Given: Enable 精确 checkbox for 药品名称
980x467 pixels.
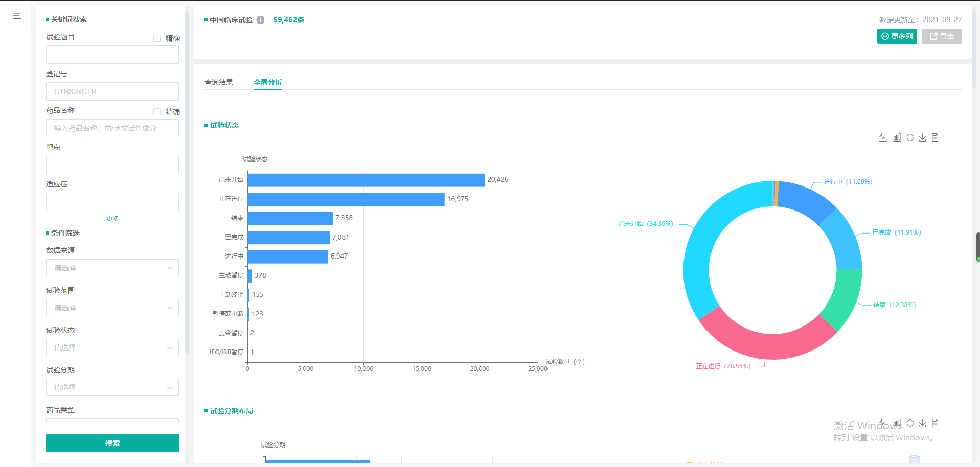Looking at the screenshot, I should [x=157, y=112].
